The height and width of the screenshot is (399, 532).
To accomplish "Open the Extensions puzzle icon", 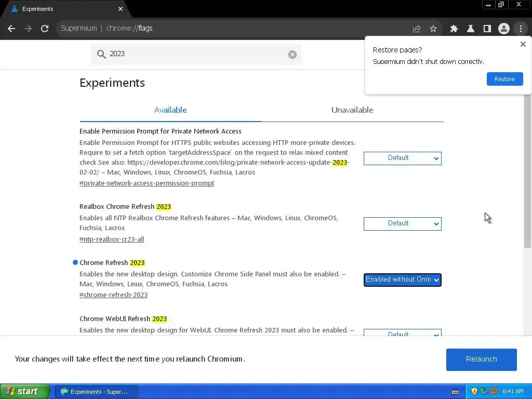I will point(454,29).
